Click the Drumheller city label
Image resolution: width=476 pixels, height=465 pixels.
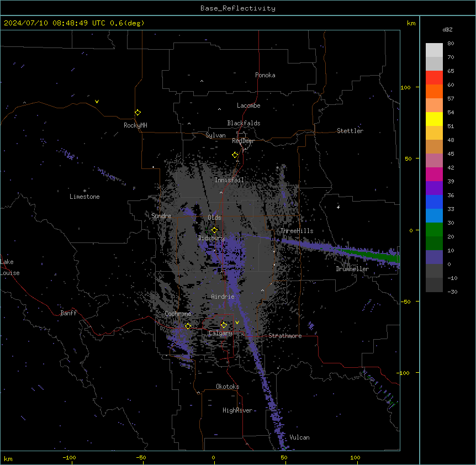coord(352,269)
